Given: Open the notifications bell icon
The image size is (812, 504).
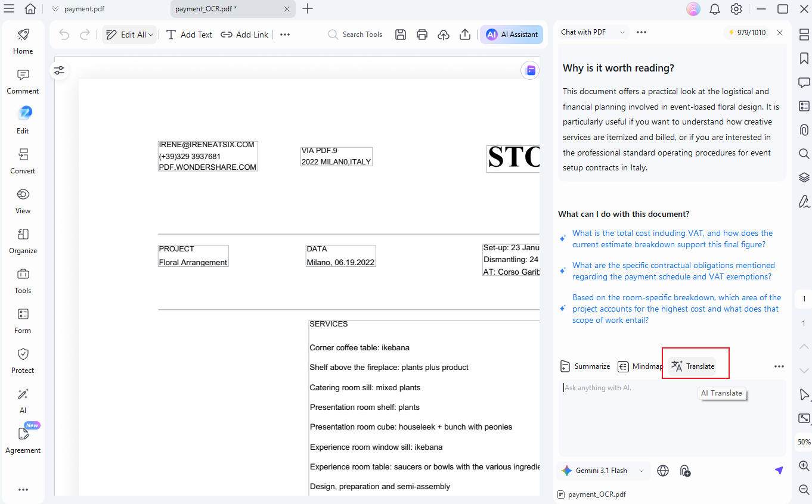Looking at the screenshot, I should (714, 9).
